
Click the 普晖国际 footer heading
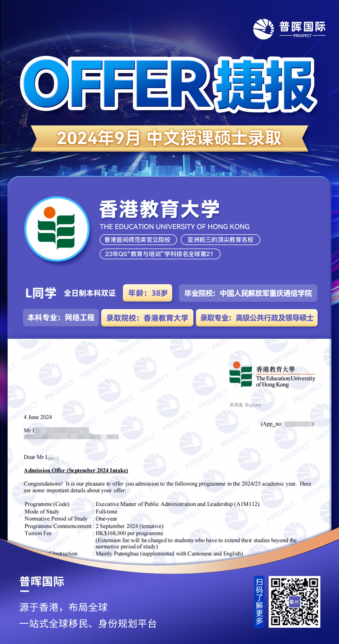(42, 581)
